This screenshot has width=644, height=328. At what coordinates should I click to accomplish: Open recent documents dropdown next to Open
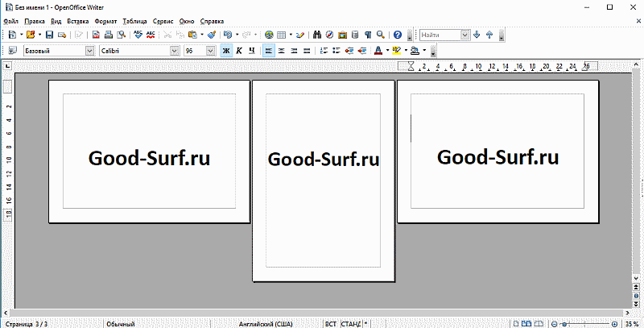pos(39,35)
